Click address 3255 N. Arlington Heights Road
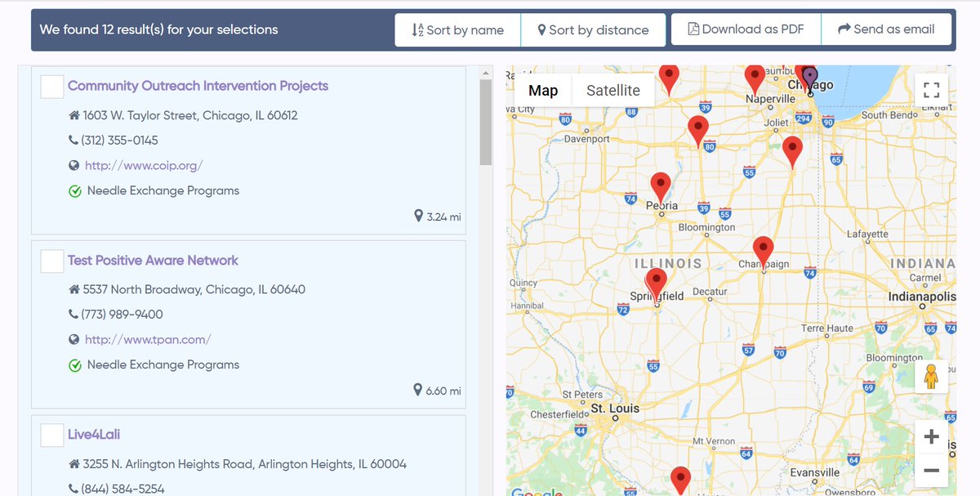The width and height of the screenshot is (980, 496). [245, 464]
